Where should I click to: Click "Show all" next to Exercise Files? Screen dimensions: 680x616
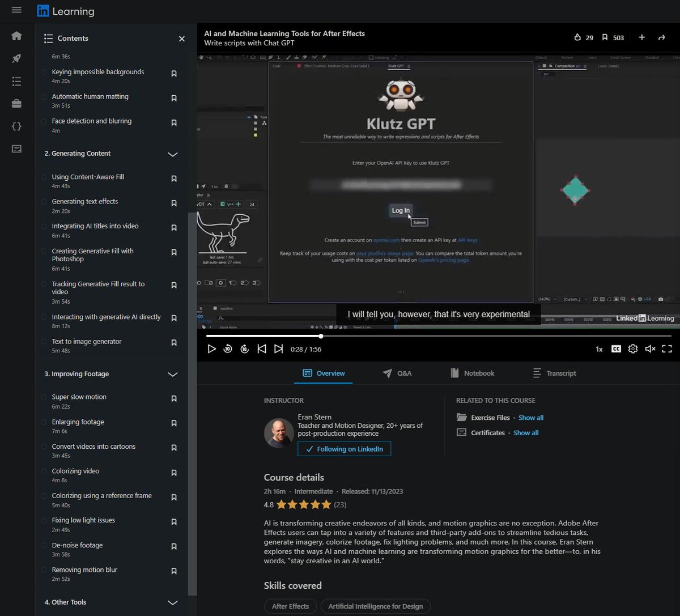(530, 417)
